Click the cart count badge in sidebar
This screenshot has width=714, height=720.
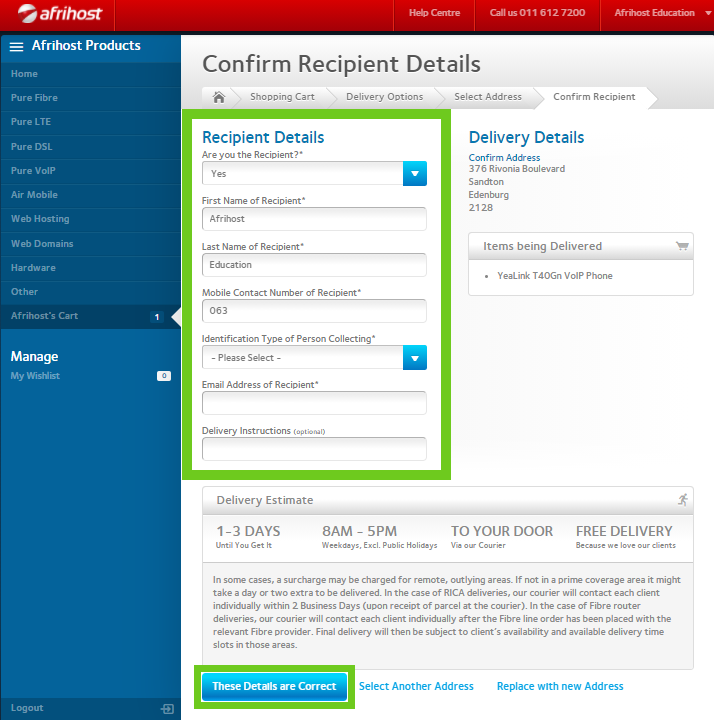click(x=156, y=317)
